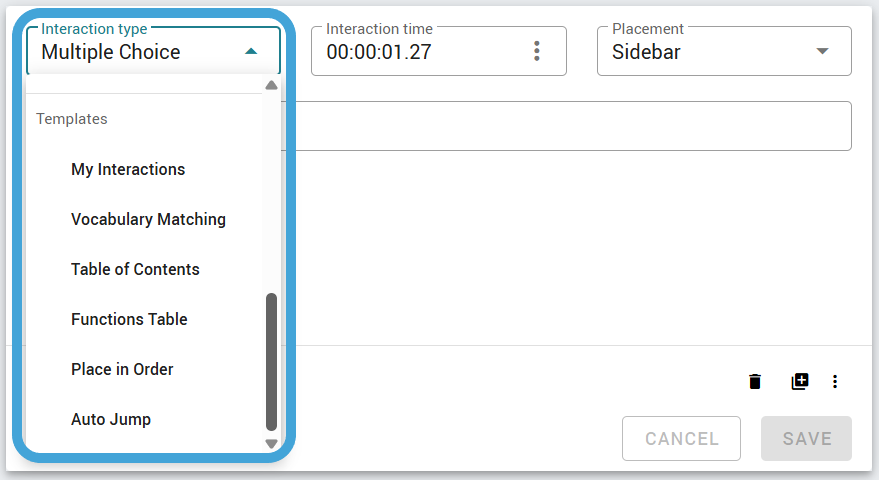Select the Table of Contents template
This screenshot has height=480, width=879.
(135, 269)
